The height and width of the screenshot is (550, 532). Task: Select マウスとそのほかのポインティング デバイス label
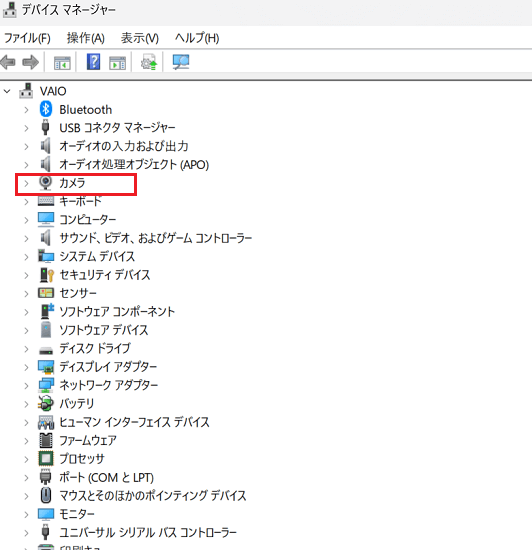click(x=153, y=495)
